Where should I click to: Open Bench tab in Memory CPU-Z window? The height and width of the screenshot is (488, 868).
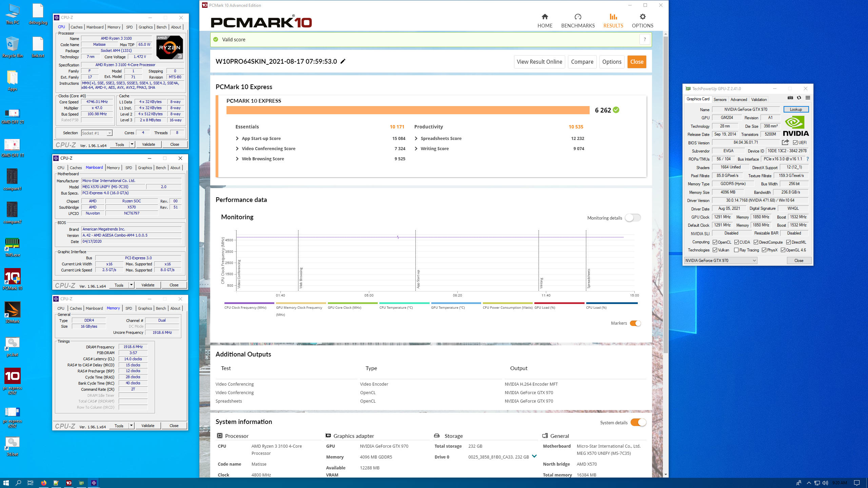click(x=161, y=308)
